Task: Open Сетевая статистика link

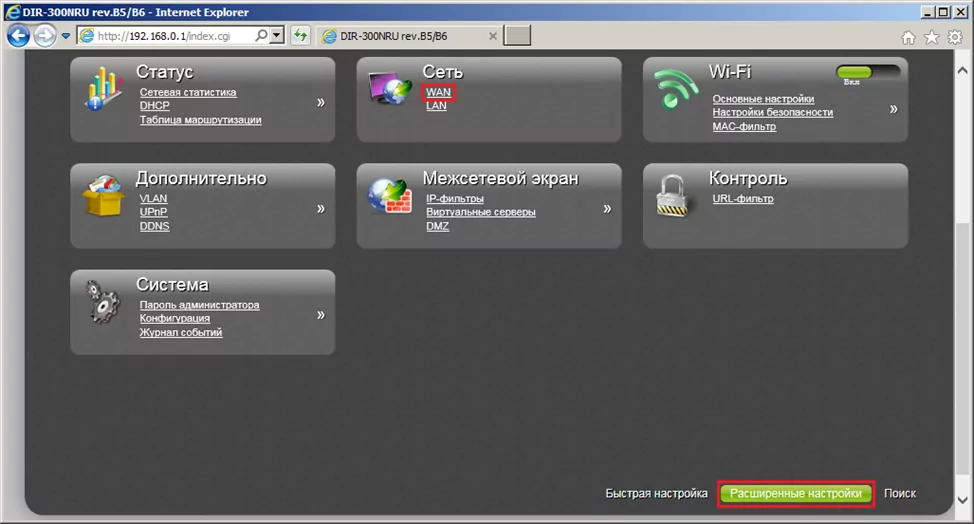Action: coord(188,92)
